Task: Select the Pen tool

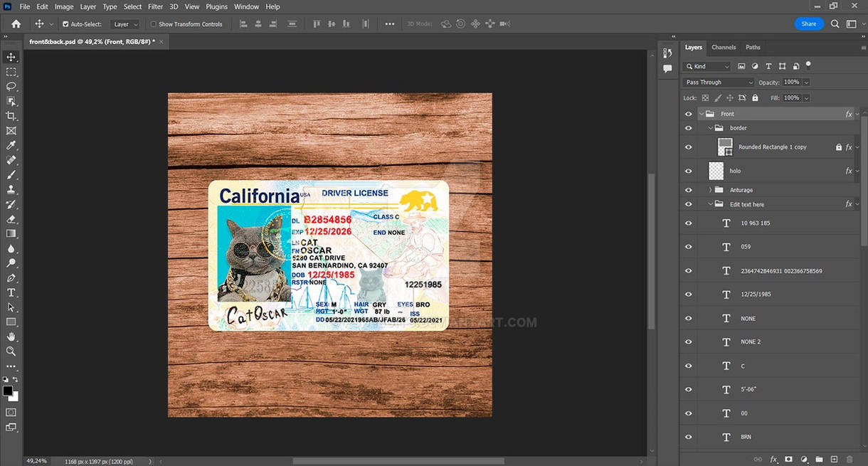Action: [11, 278]
